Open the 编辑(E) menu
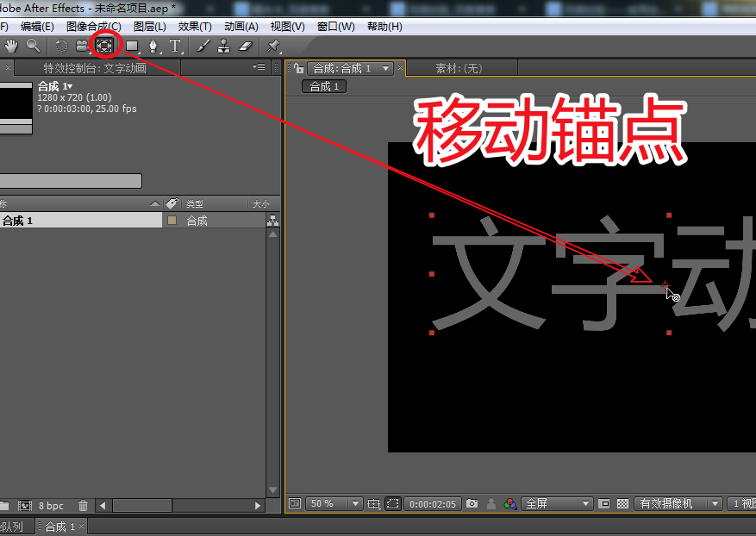The width and height of the screenshot is (756, 536). click(x=38, y=27)
